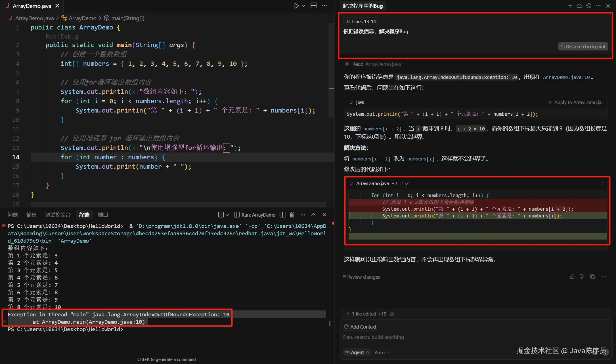Copy the AI response message
Viewport: 616px width, 364px height.
click(592, 277)
